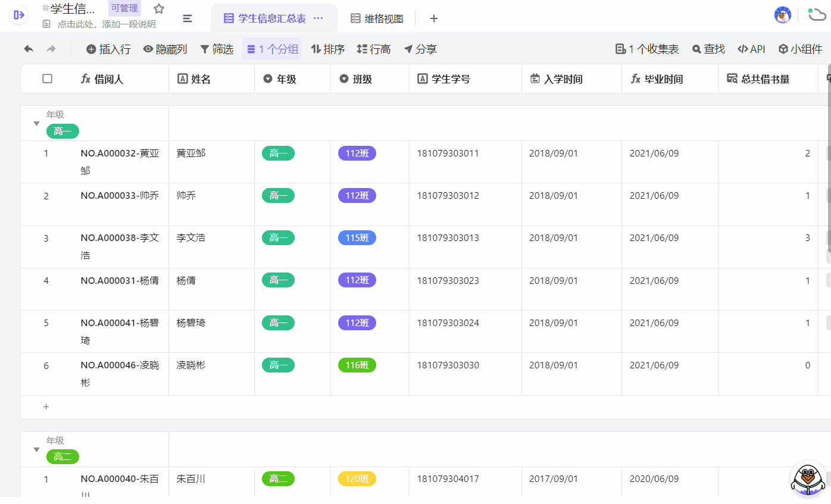Open the 年级 column header
This screenshot has width=831, height=504.
click(292, 79)
